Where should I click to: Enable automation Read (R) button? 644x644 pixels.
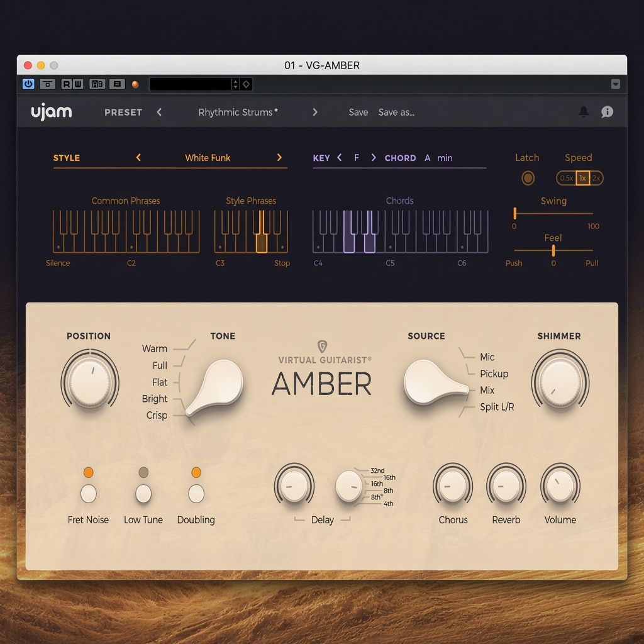(x=66, y=84)
